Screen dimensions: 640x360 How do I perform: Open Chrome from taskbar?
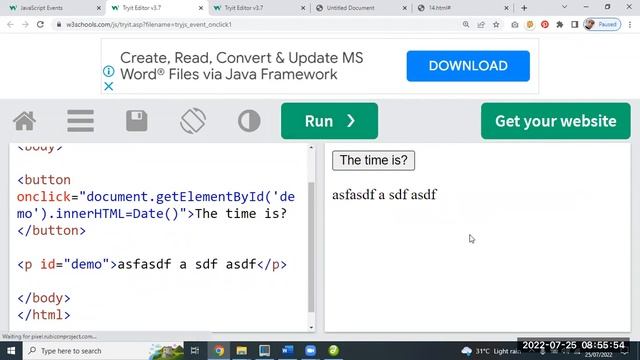(219, 351)
